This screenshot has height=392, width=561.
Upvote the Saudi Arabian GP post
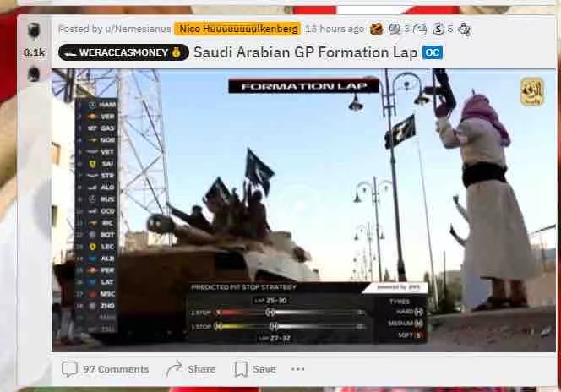[x=34, y=30]
